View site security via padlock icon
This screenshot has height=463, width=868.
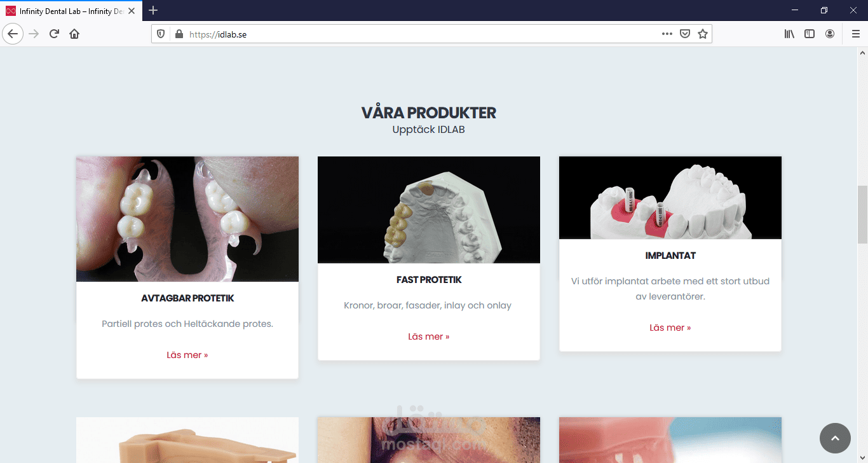point(179,34)
